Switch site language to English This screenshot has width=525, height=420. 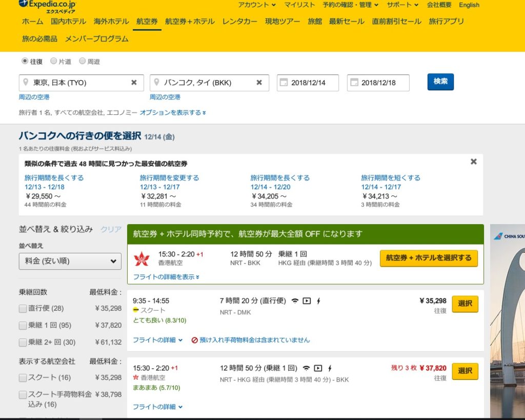click(469, 5)
